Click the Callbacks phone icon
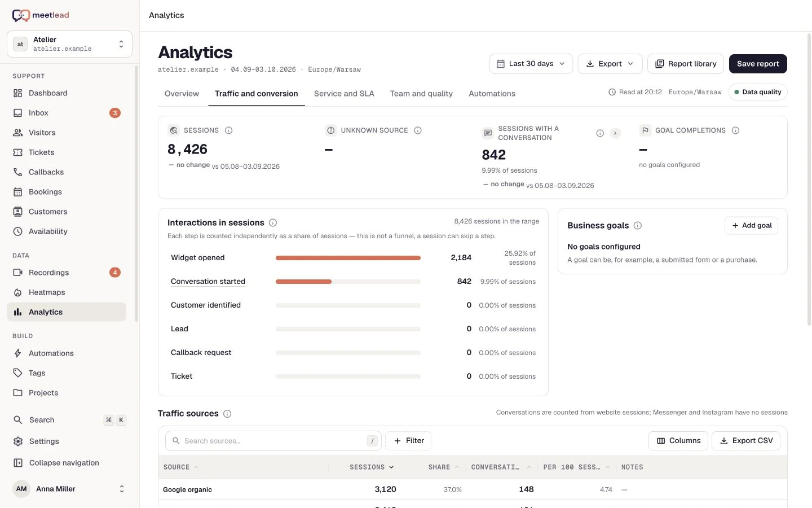812x508 pixels. (x=18, y=172)
